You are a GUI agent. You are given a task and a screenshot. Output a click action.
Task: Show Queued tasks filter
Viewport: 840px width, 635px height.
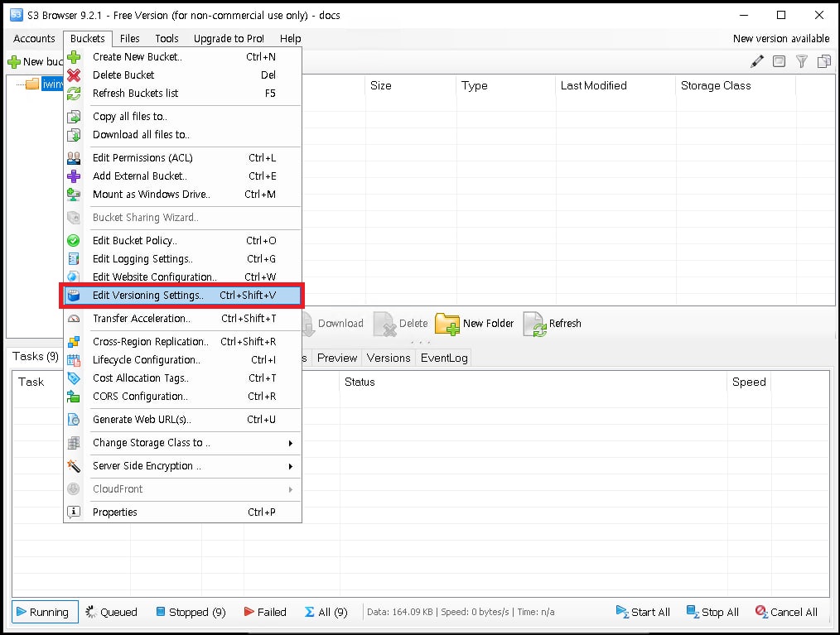[112, 612]
